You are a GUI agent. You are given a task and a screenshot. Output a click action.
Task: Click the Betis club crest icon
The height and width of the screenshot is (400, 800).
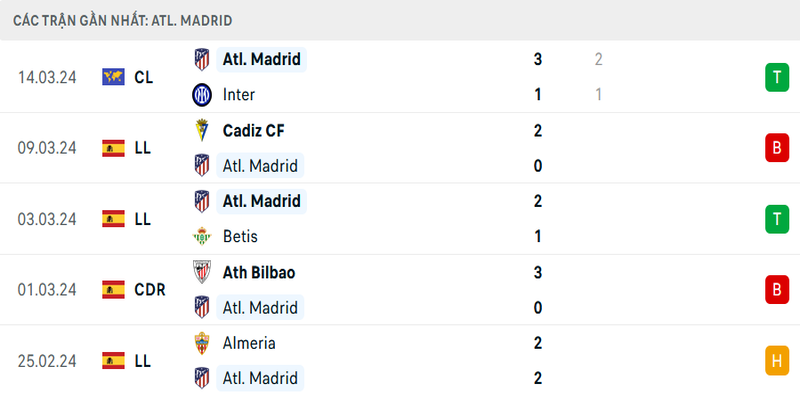202,237
